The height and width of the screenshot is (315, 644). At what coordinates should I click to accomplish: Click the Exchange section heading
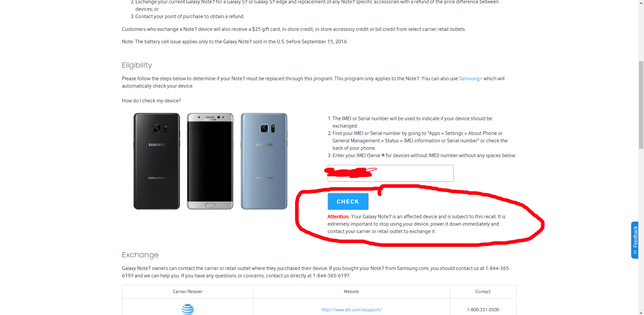(140, 255)
